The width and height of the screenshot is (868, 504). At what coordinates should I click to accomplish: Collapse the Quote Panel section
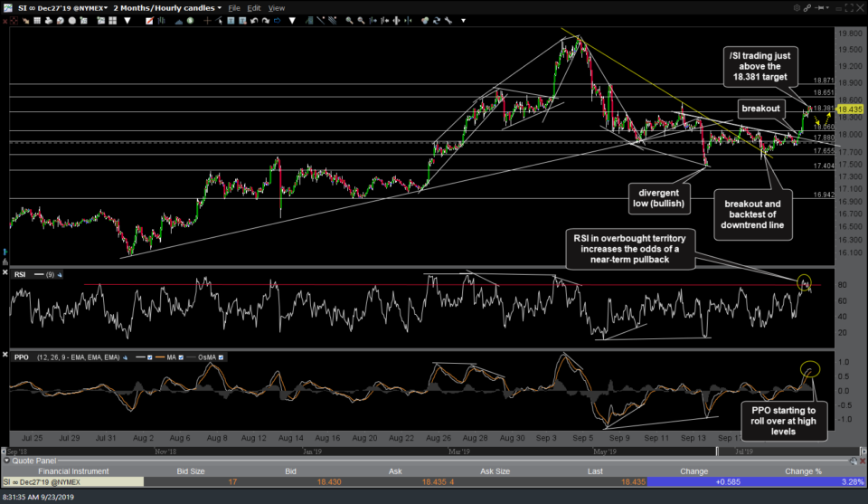coord(6,459)
